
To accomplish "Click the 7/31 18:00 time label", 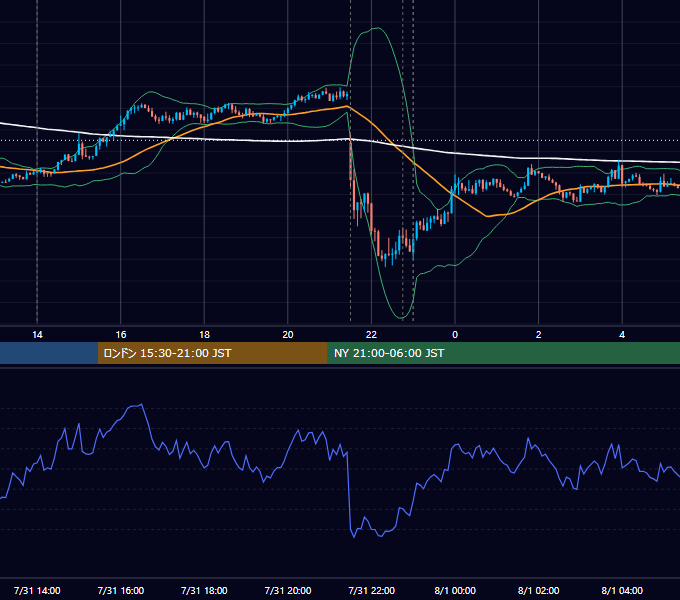I will (x=204, y=590).
